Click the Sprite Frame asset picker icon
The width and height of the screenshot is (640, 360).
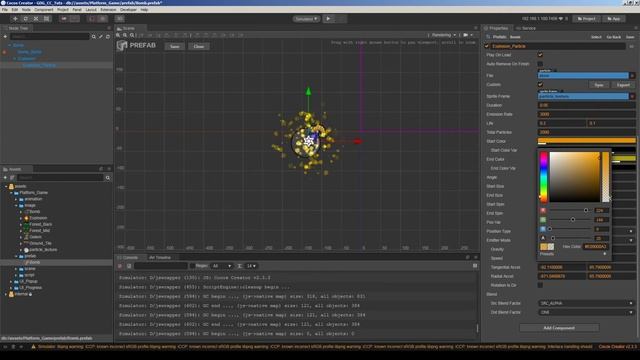click(x=632, y=96)
